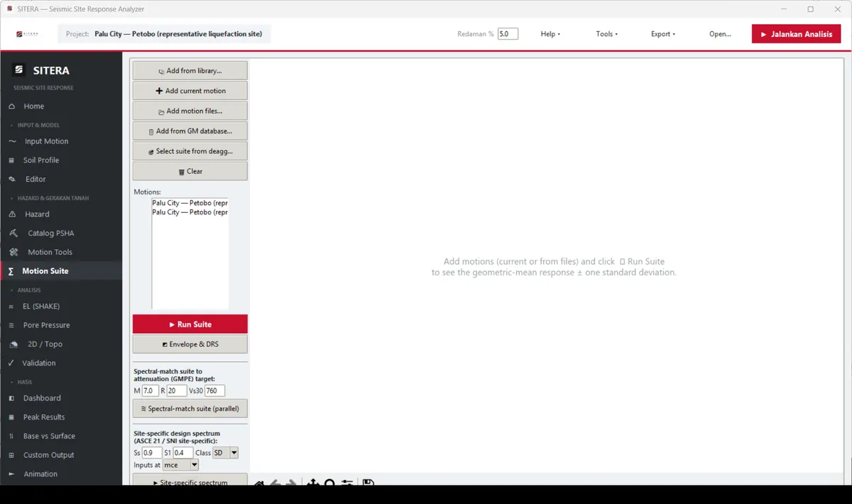Click the save figure icon in plot toolbar

(x=368, y=483)
